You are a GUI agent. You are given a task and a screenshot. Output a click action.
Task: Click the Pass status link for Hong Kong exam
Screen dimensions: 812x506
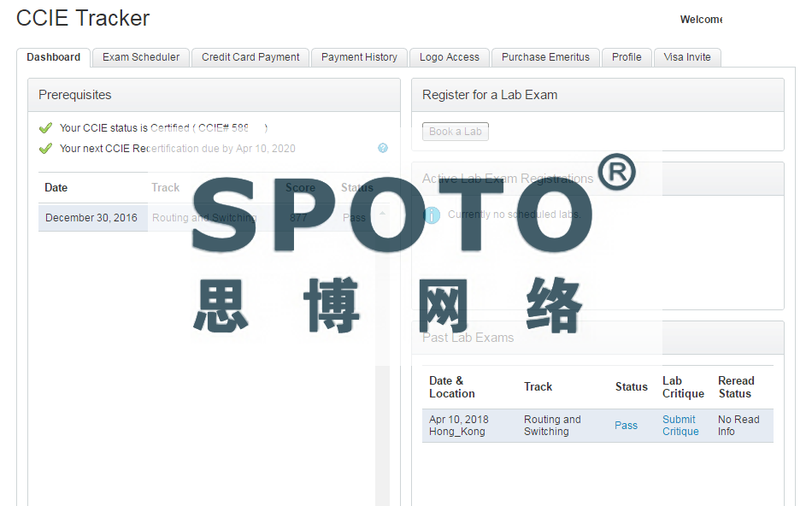click(626, 426)
